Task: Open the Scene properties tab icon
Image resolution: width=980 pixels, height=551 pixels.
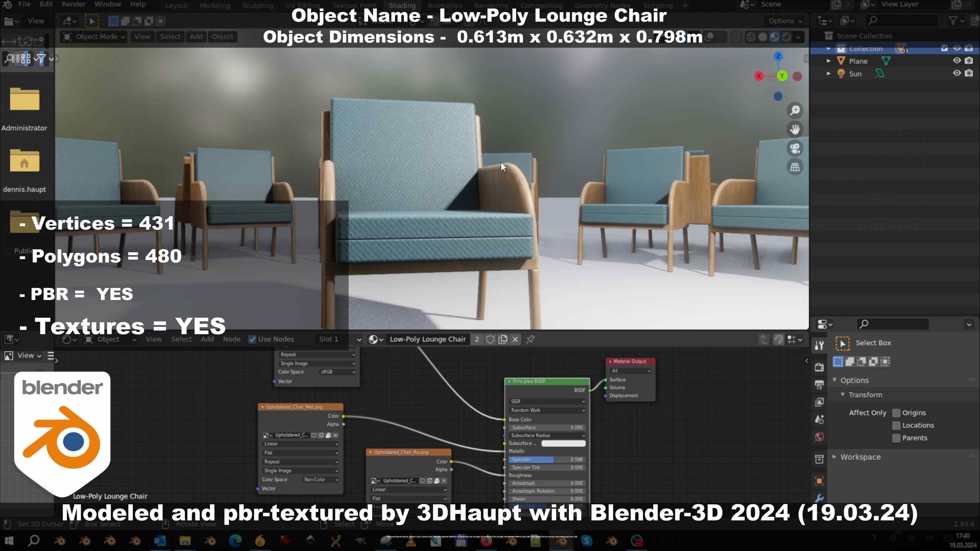Action: (x=819, y=419)
